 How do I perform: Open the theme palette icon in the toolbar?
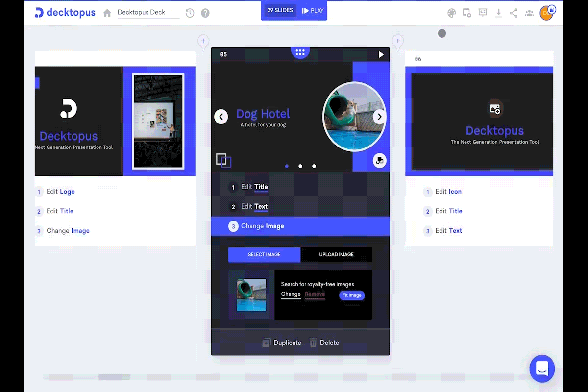[x=452, y=13]
